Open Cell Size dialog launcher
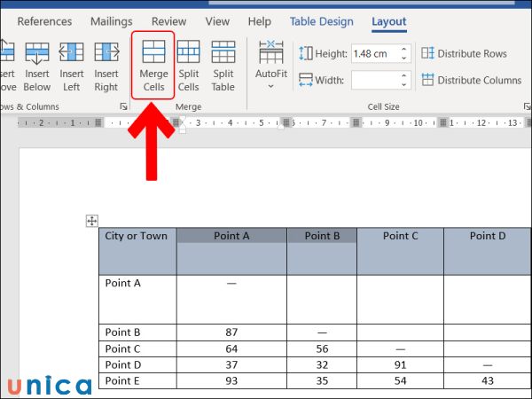The width and height of the screenshot is (532, 399). coord(523,106)
